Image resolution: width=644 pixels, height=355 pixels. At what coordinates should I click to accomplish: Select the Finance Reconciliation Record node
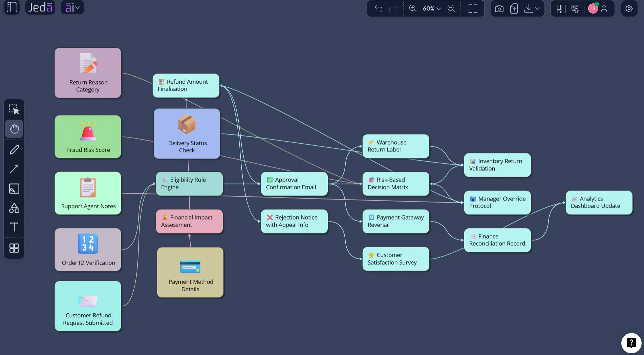[497, 240]
